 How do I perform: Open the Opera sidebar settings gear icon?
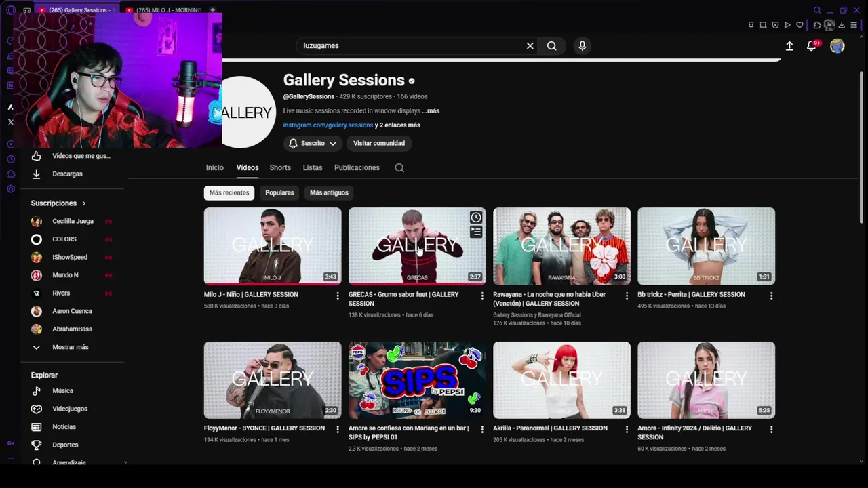point(11,189)
